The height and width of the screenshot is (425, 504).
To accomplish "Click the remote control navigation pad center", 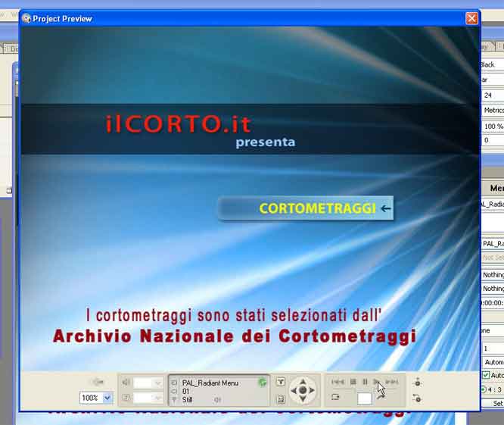I will [303, 391].
